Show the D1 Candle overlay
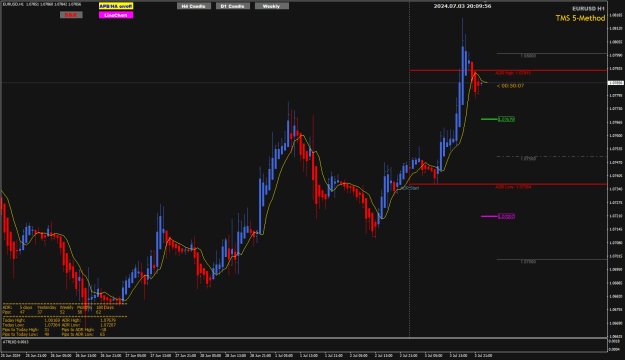 tap(233, 6)
